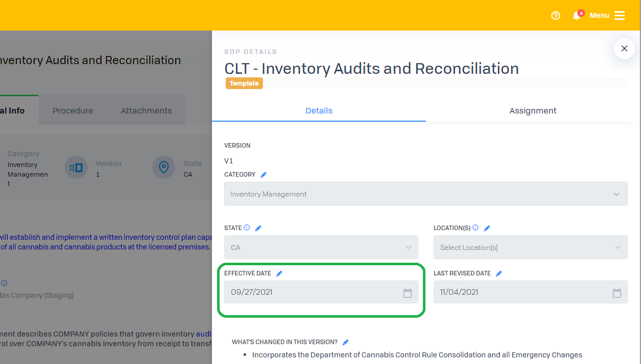Click the info icon beside State label
The image size is (641, 364).
tap(247, 228)
